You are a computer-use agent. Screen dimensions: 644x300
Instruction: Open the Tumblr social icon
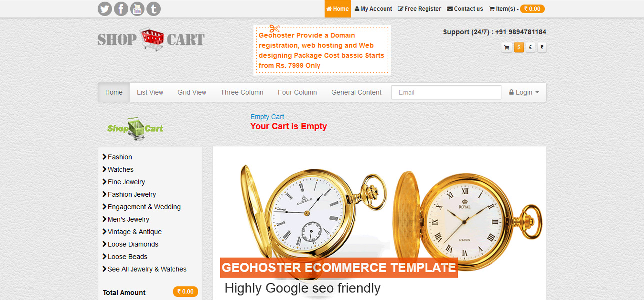click(154, 9)
